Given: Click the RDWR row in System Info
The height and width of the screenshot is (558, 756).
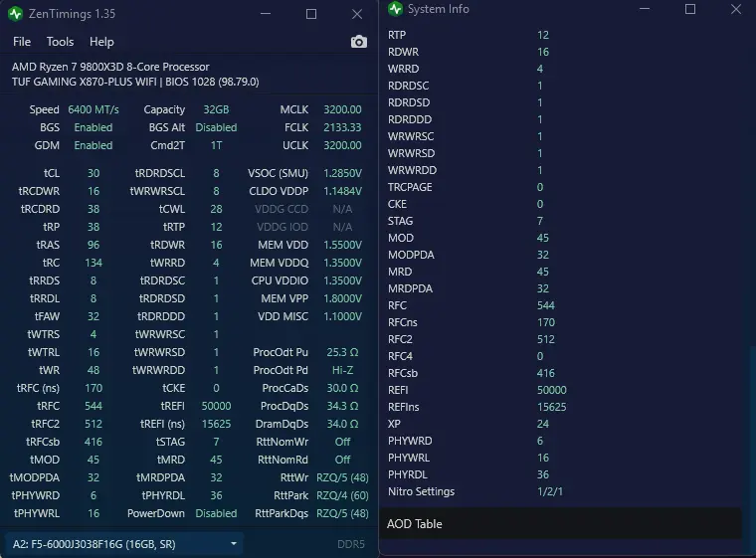Looking at the screenshot, I should 560,52.
